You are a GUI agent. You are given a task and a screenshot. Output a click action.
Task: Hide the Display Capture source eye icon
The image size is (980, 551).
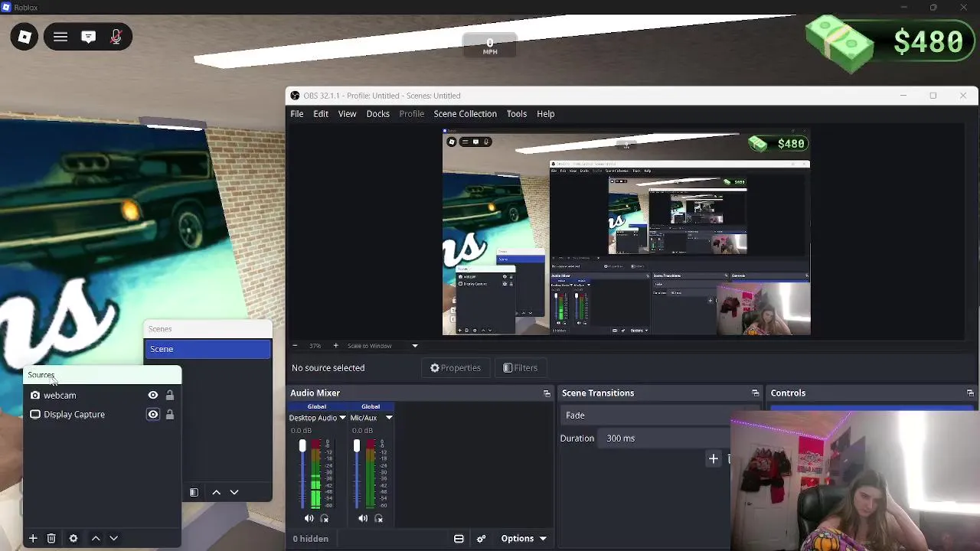153,415
